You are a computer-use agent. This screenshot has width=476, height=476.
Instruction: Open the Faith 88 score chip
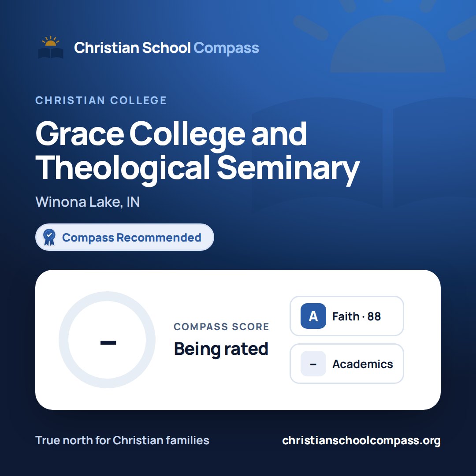point(347,316)
